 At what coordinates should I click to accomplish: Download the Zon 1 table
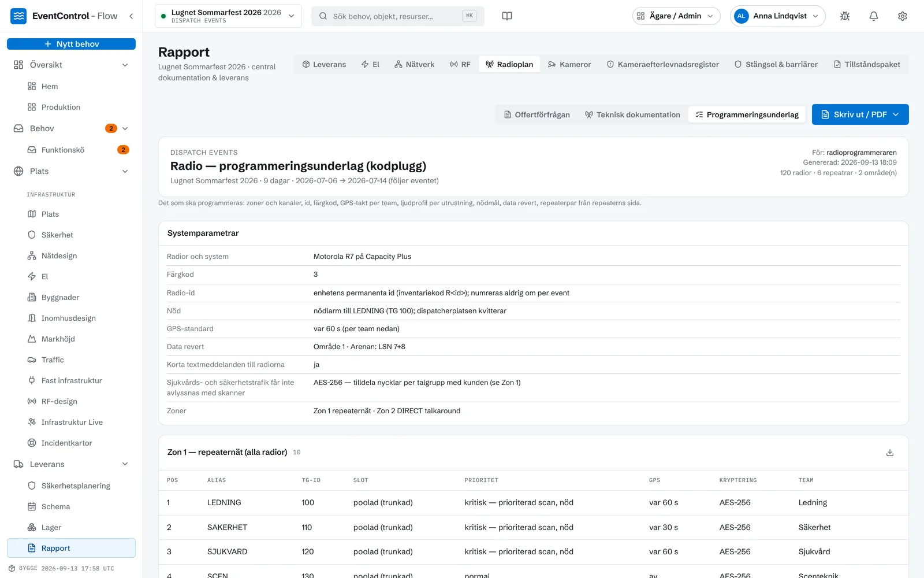point(890,453)
